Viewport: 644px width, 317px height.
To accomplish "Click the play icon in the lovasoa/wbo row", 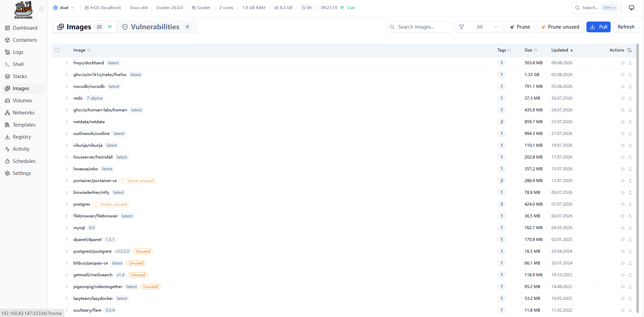I will 623,169.
